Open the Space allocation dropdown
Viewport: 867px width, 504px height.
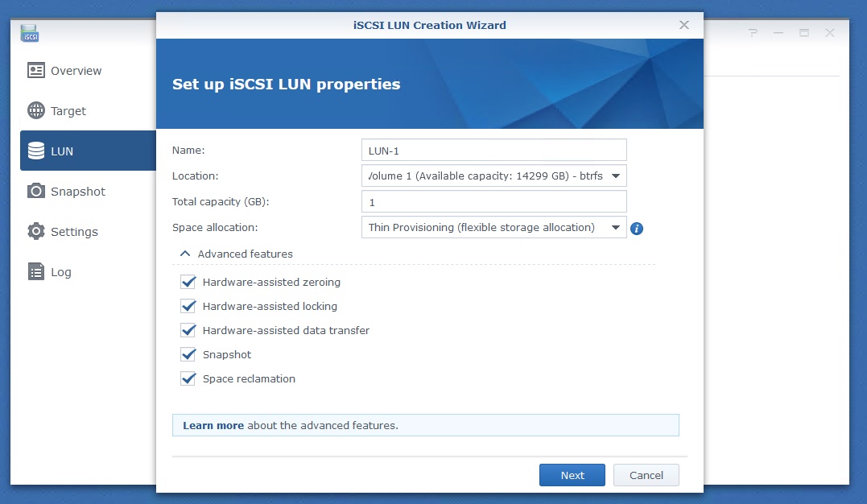493,228
